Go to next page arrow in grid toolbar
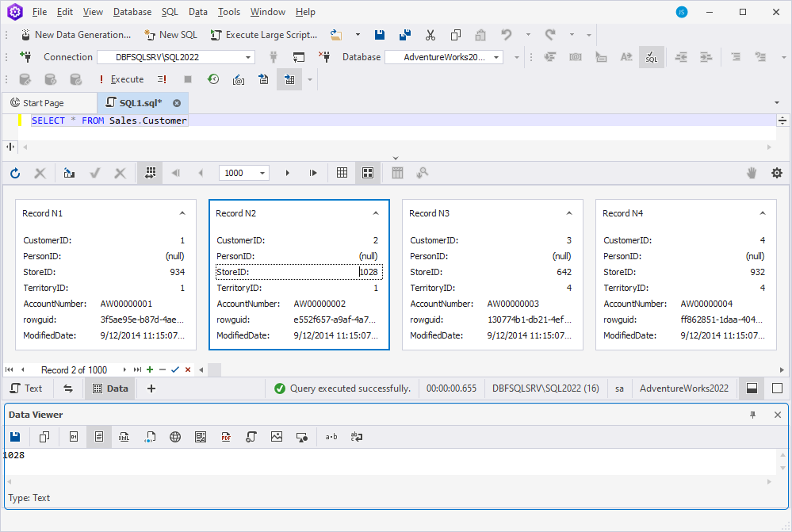This screenshot has height=532, width=792. coord(288,174)
